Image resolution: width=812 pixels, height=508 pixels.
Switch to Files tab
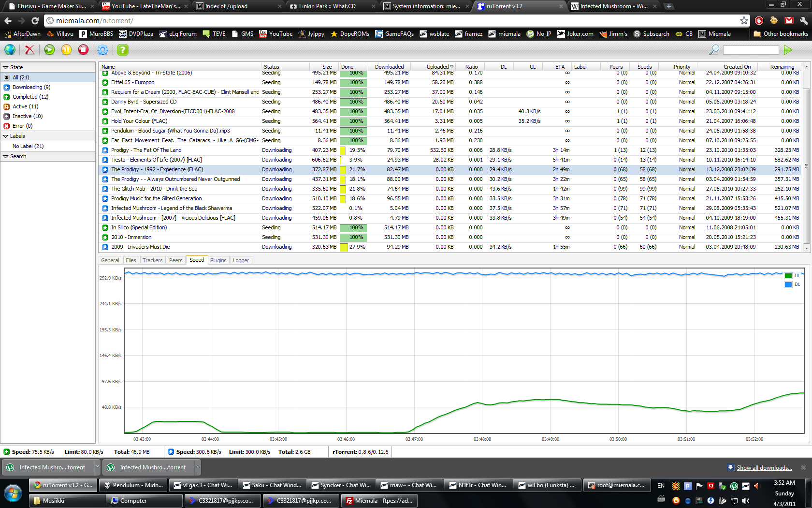131,260
